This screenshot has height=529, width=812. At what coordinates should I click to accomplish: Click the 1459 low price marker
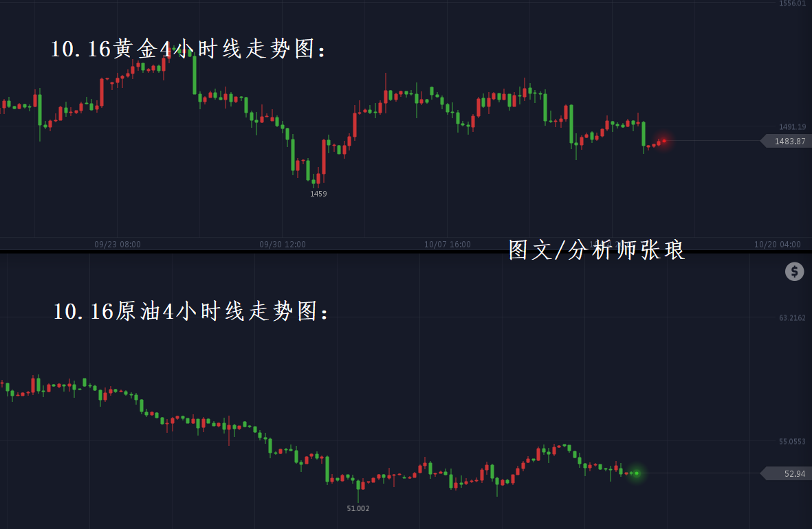coord(318,194)
